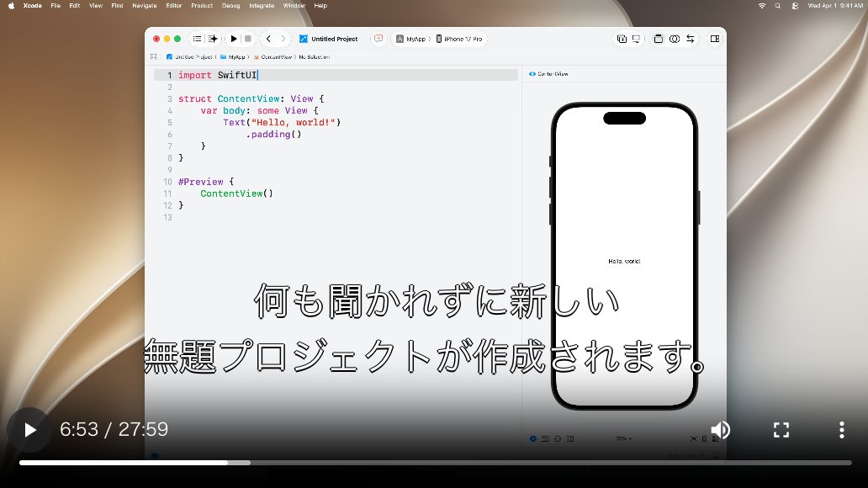
Task: Open Spotlight search in menu bar
Action: click(778, 6)
